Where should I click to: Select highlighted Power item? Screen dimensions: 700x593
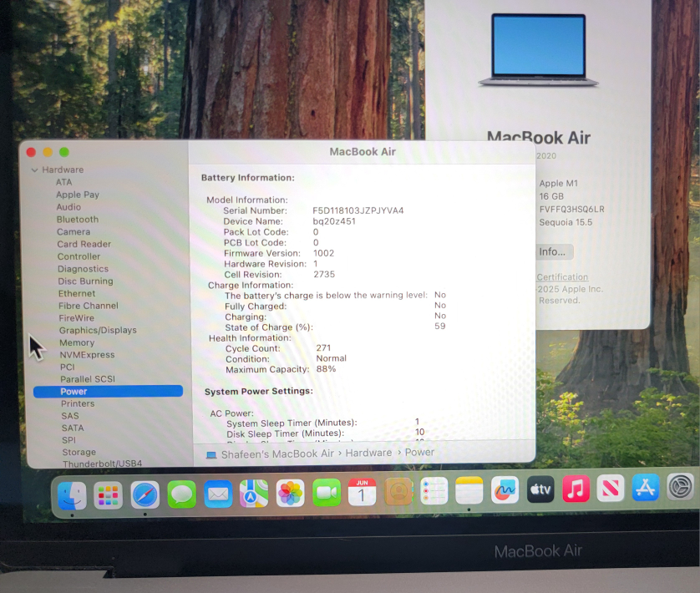tap(108, 391)
